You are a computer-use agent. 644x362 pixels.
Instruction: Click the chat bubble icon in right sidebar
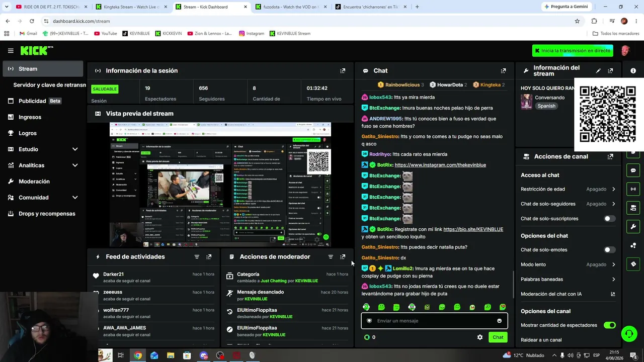633,170
